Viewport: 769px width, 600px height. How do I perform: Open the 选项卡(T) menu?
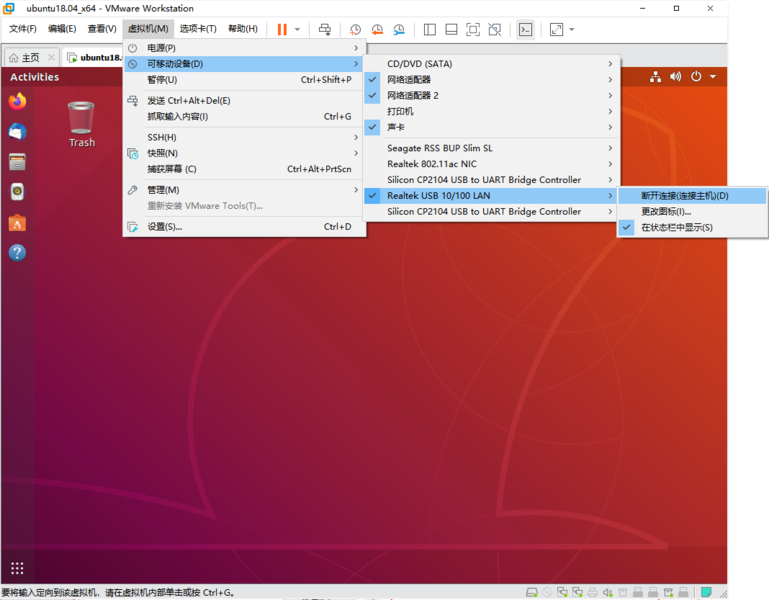[198, 28]
